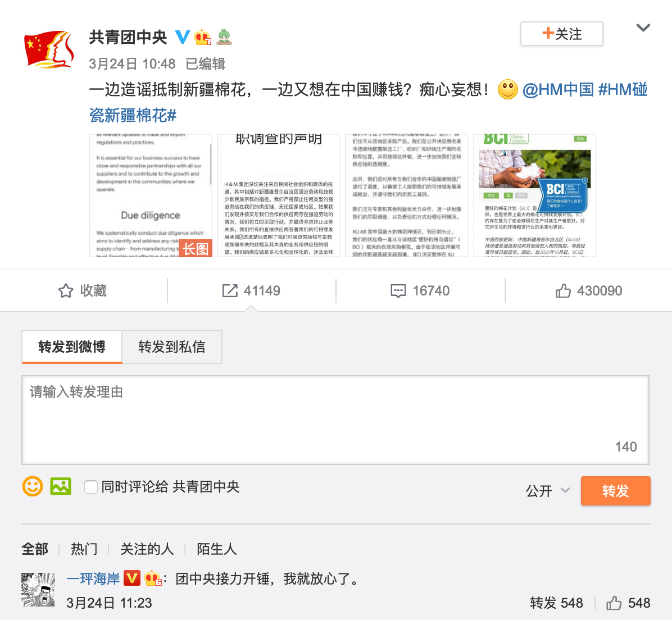The image size is (672, 620).
Task: Click the crown membership badge beside 共青团中央
Action: [202, 37]
